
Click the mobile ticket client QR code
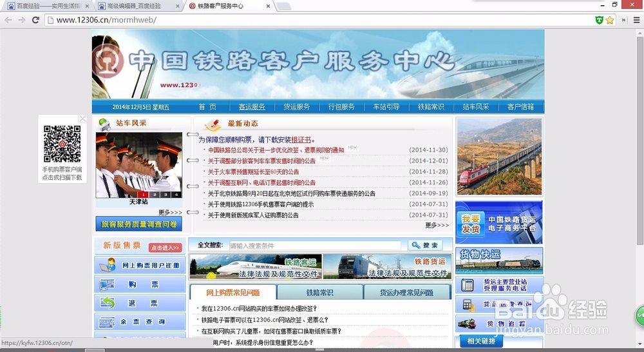coord(62,144)
